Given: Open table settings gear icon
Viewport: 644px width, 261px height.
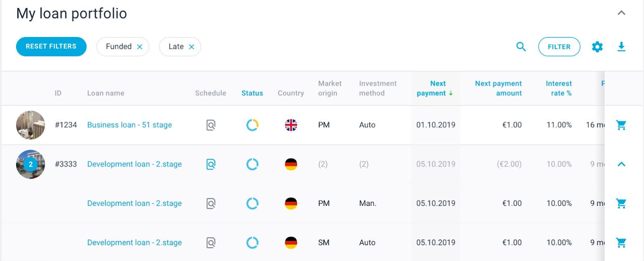Looking at the screenshot, I should click(597, 47).
